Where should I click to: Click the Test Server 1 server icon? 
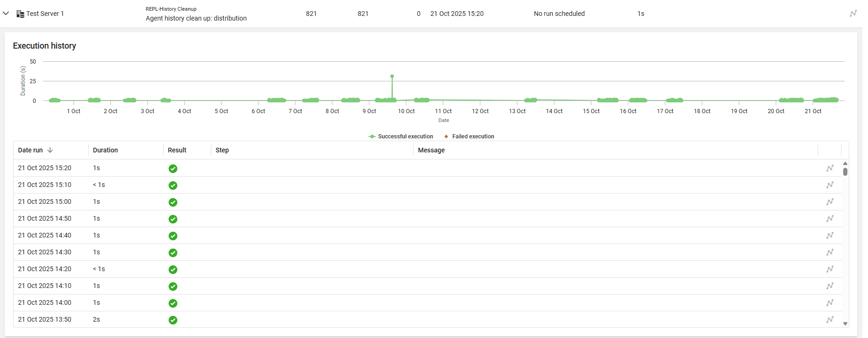click(x=20, y=14)
